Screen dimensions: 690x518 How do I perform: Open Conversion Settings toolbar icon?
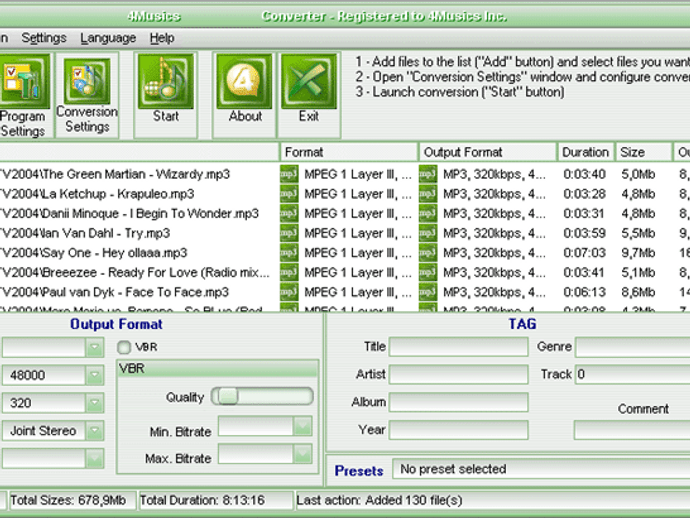point(87,81)
